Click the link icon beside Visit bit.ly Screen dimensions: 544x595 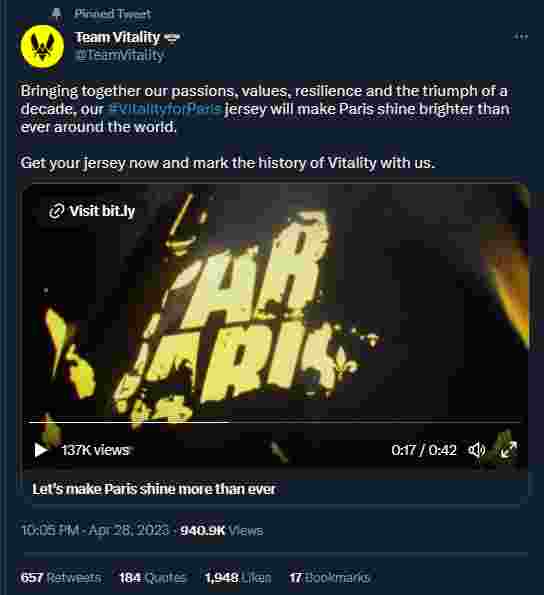pyautogui.click(x=57, y=211)
